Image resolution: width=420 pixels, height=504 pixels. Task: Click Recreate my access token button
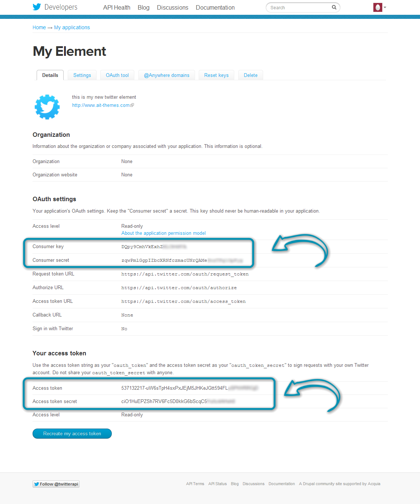72,433
